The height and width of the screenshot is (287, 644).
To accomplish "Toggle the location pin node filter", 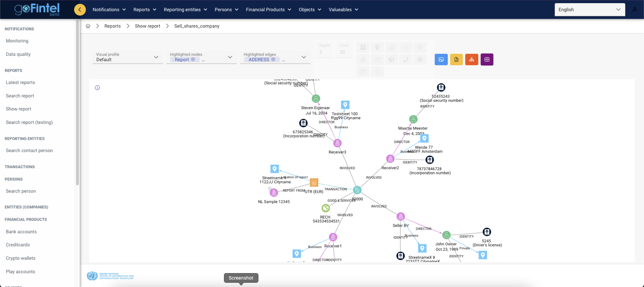I will click(377, 48).
